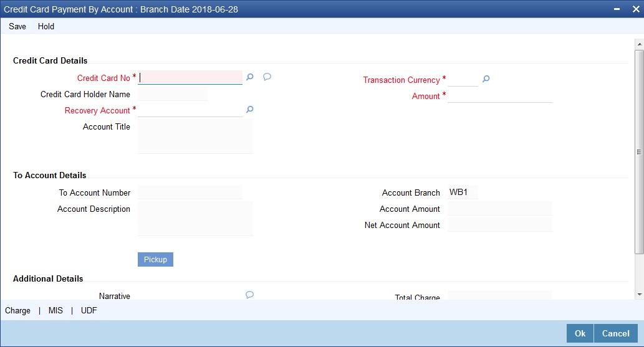Focus the Transaction Currency field
This screenshot has height=347, width=644.
tap(463, 79)
